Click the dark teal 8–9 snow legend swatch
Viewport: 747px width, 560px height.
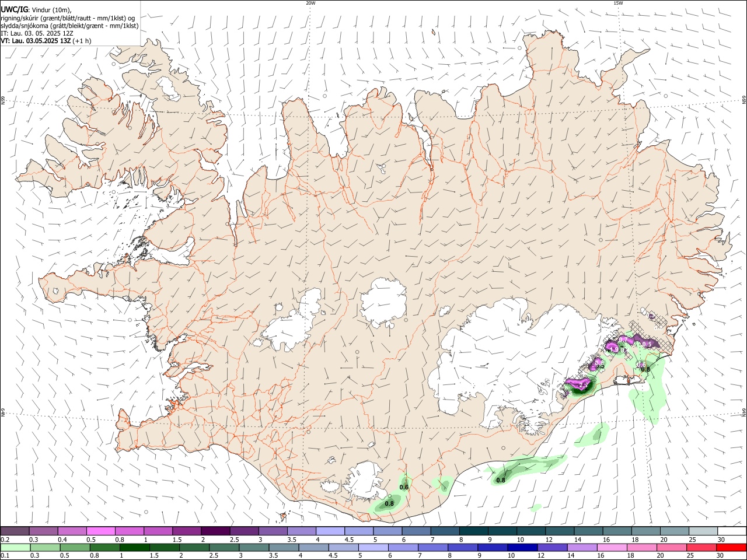473,531
